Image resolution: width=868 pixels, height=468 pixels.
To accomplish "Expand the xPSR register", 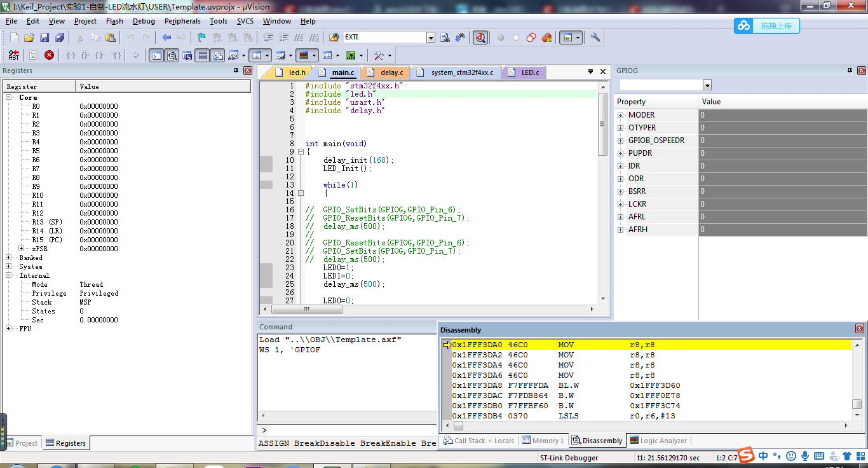I will 22,249.
